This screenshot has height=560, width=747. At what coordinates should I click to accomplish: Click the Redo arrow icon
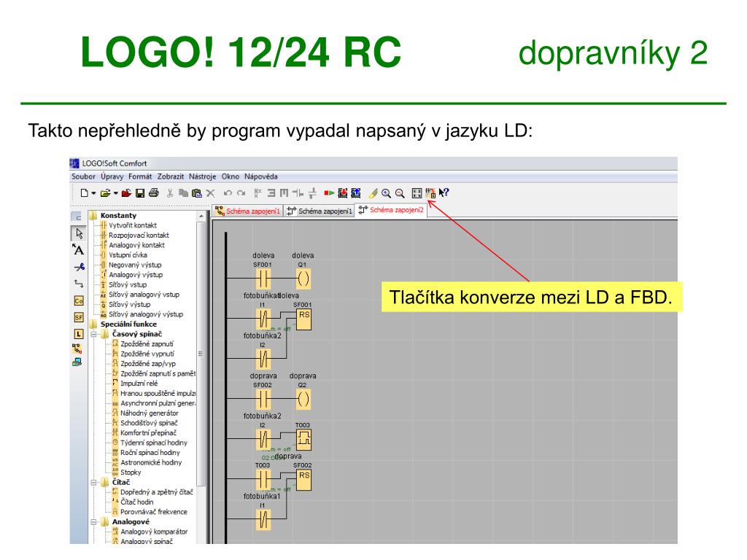(x=241, y=192)
